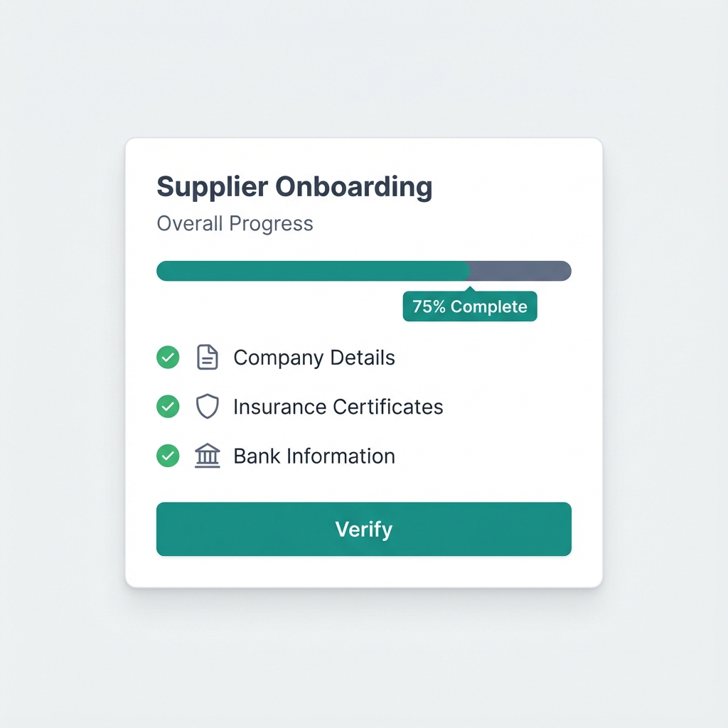
Task: Select the checkmark next to Insurance Certificates
Action: 168,406
